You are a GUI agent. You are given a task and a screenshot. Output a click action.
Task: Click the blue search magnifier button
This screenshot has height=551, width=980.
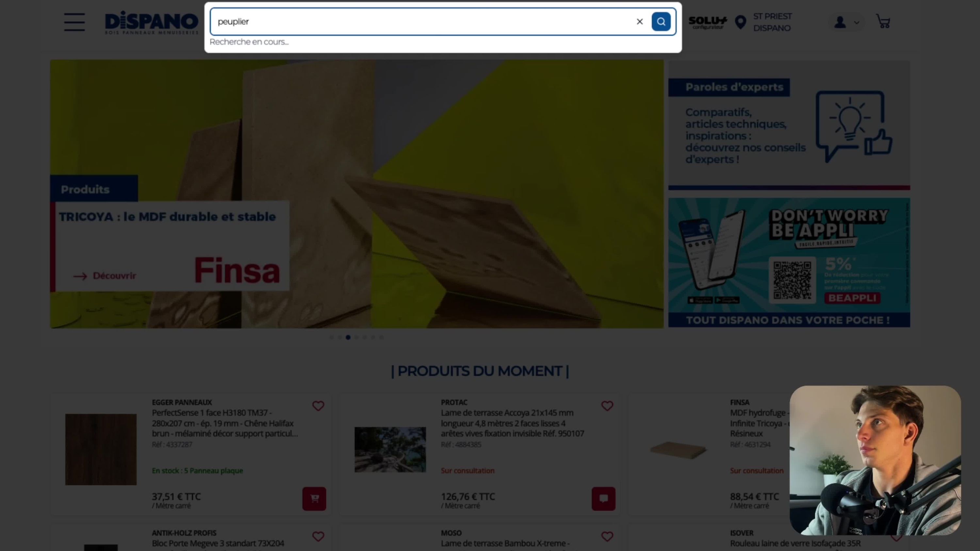point(661,22)
